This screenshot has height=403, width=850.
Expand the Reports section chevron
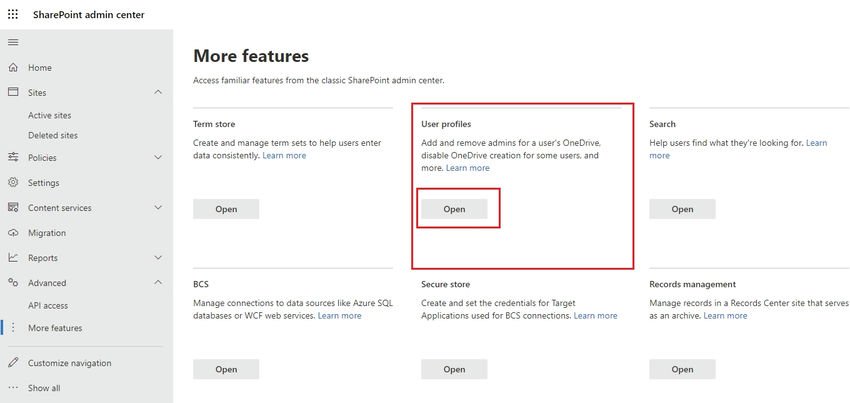coord(158,258)
